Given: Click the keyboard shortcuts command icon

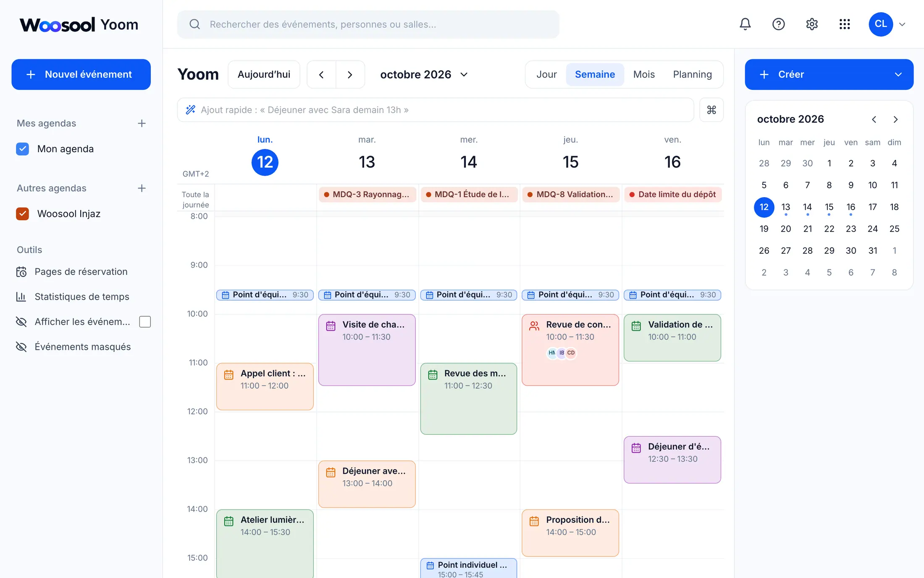Looking at the screenshot, I should [x=711, y=110].
